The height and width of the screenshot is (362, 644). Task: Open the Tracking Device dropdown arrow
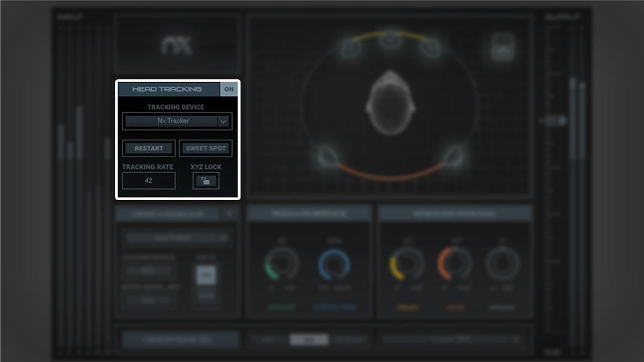click(224, 121)
